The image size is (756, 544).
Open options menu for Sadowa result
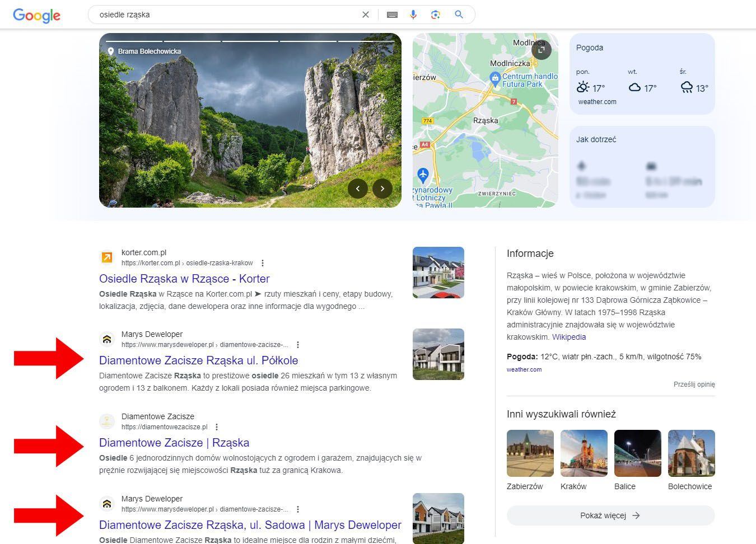point(298,509)
